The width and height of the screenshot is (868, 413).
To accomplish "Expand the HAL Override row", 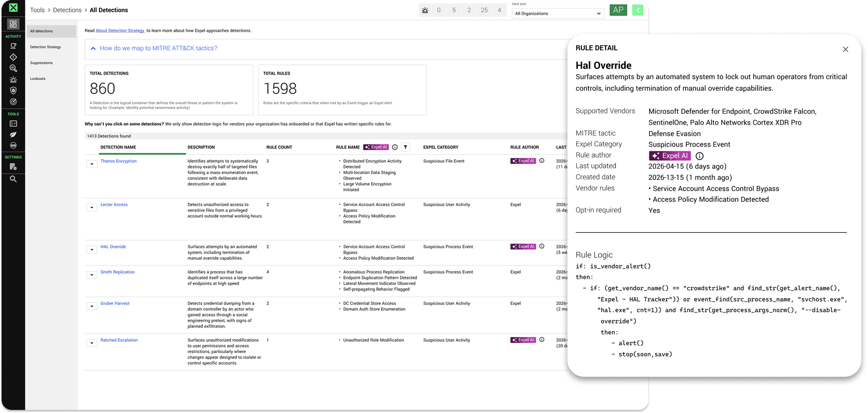I will click(x=92, y=250).
